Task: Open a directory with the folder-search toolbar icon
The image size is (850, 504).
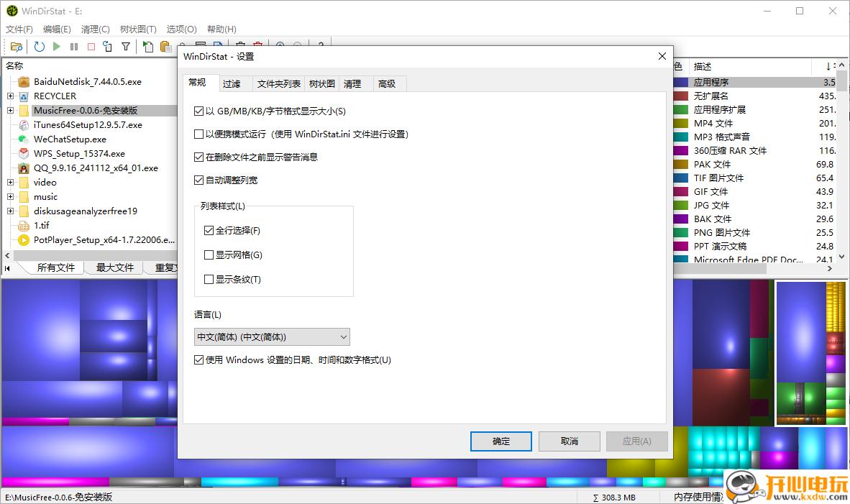Action: (17, 46)
